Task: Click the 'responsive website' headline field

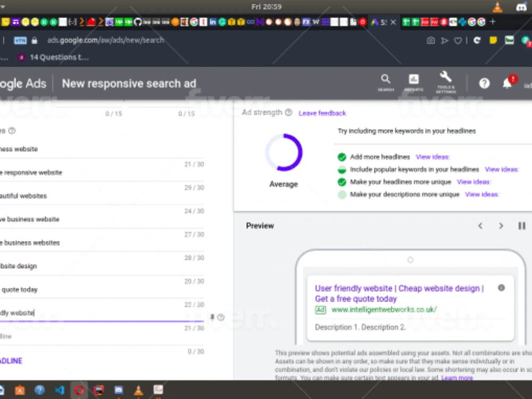Action: pyautogui.click(x=102, y=173)
